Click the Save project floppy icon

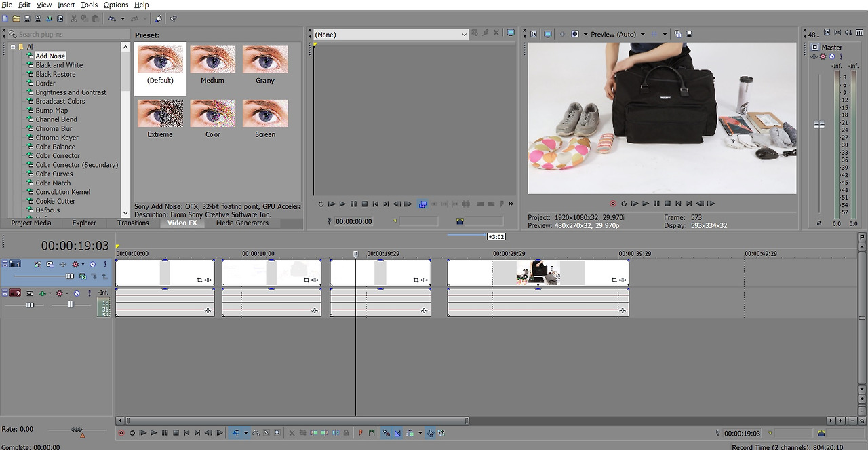tap(27, 18)
